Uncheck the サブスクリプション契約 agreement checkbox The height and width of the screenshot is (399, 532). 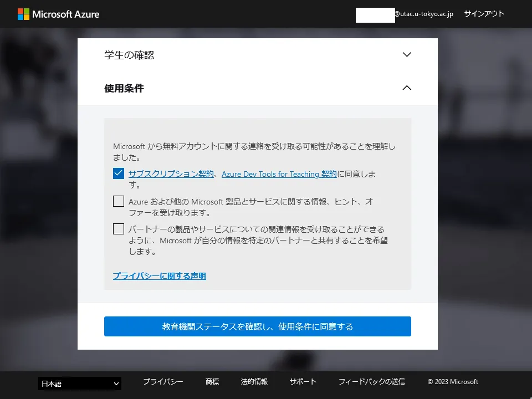coord(119,174)
